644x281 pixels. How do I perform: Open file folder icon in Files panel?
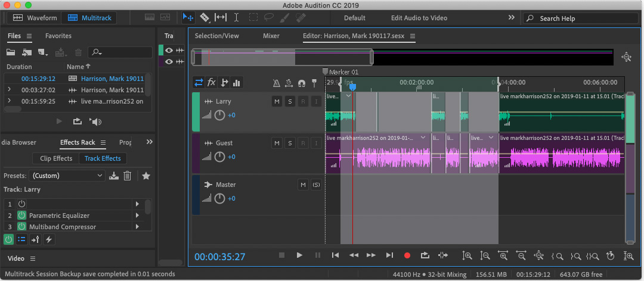point(11,52)
